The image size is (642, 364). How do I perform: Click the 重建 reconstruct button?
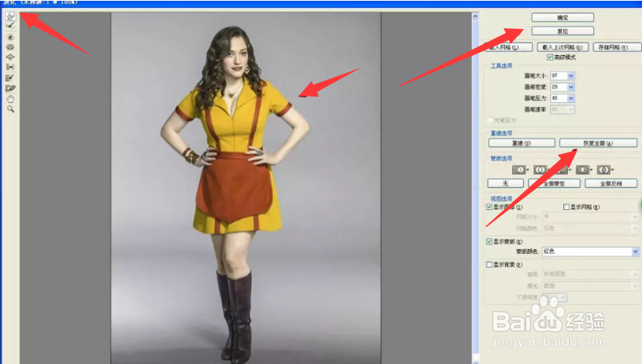pos(522,143)
